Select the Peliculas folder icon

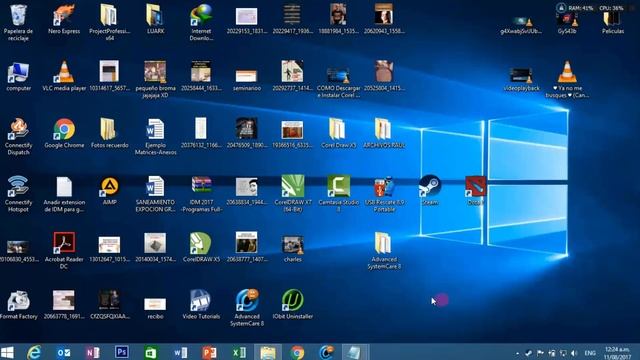611,18
